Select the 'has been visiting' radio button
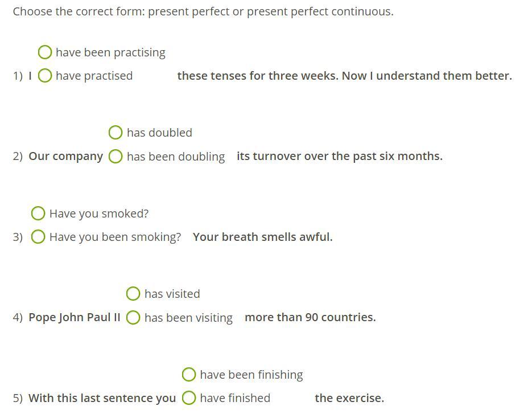The width and height of the screenshot is (532, 414). pyautogui.click(x=133, y=318)
